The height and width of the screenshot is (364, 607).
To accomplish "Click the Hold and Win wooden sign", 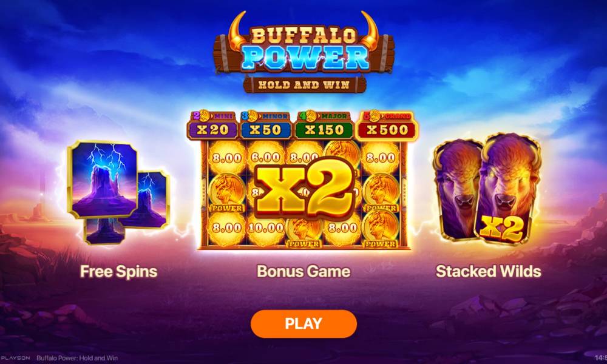I will (304, 85).
